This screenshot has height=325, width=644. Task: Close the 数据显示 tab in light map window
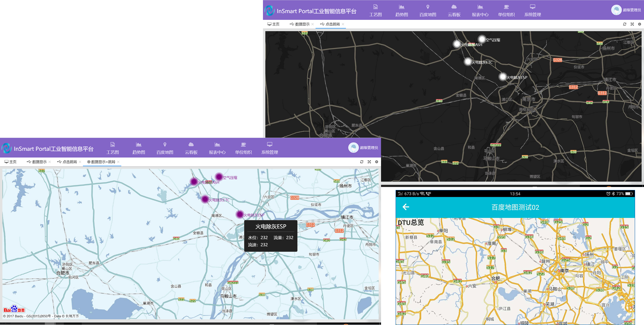50,162
